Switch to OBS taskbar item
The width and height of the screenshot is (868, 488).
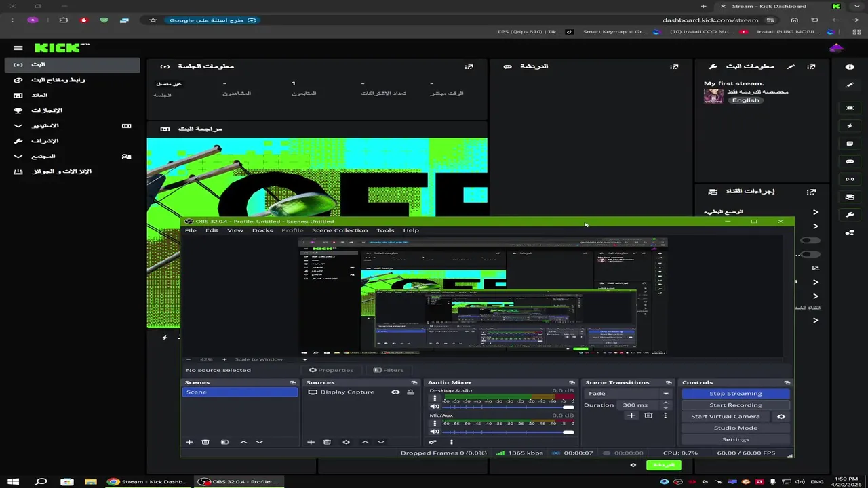pyautogui.click(x=238, y=482)
